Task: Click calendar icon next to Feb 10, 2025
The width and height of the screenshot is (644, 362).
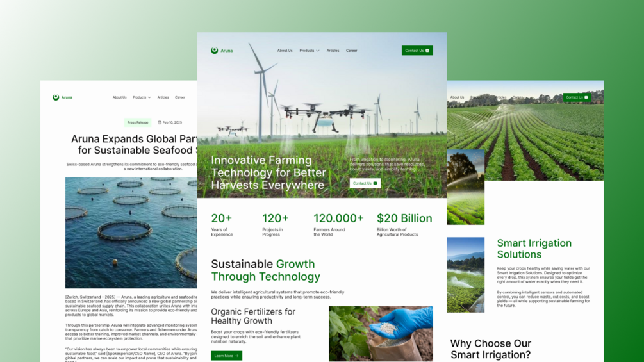Action: click(160, 122)
